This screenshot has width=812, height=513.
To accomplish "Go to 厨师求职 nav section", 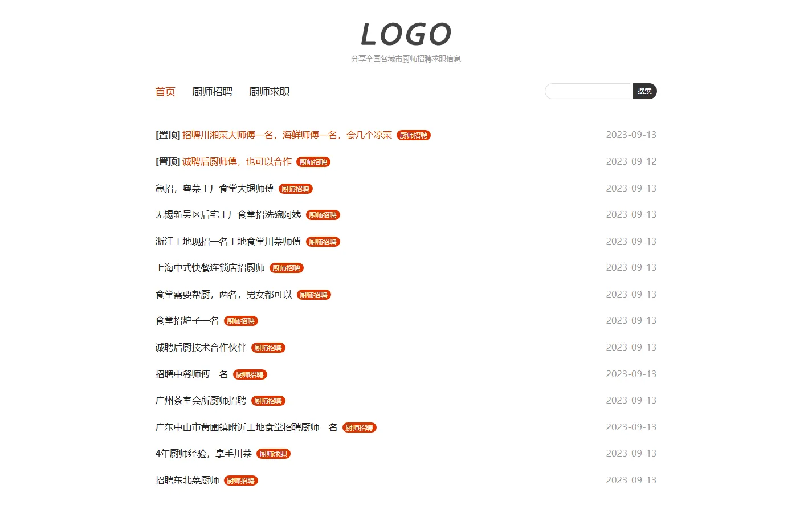I will click(x=269, y=92).
